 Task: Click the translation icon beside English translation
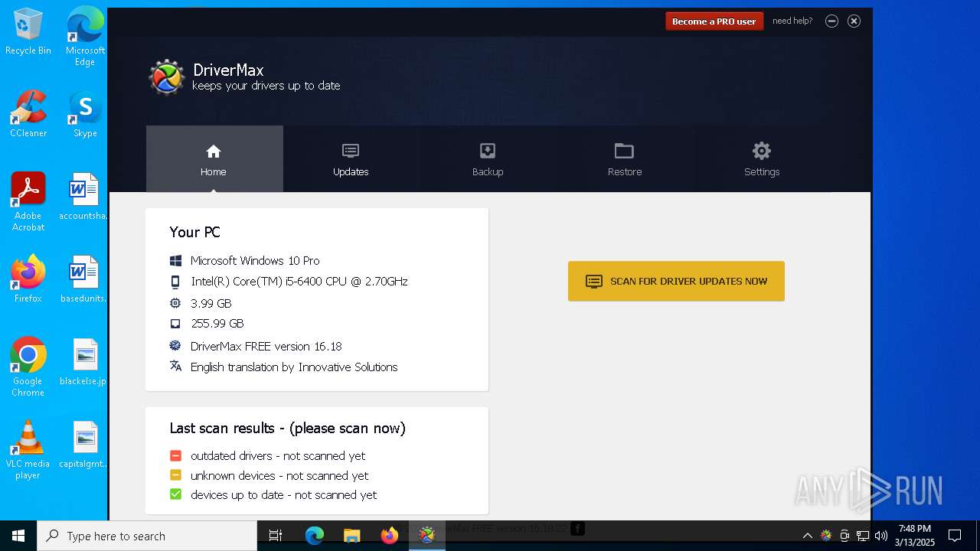[x=175, y=366]
